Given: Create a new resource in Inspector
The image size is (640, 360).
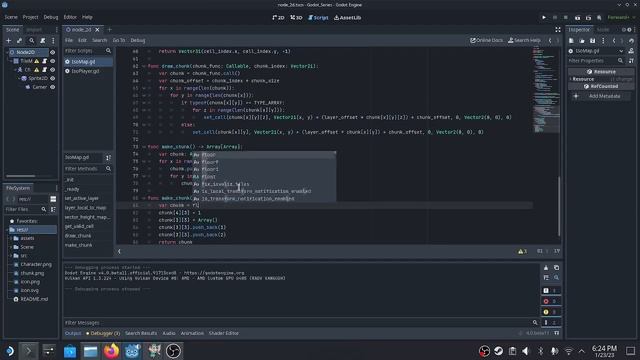Looking at the screenshot, I should point(571,40).
